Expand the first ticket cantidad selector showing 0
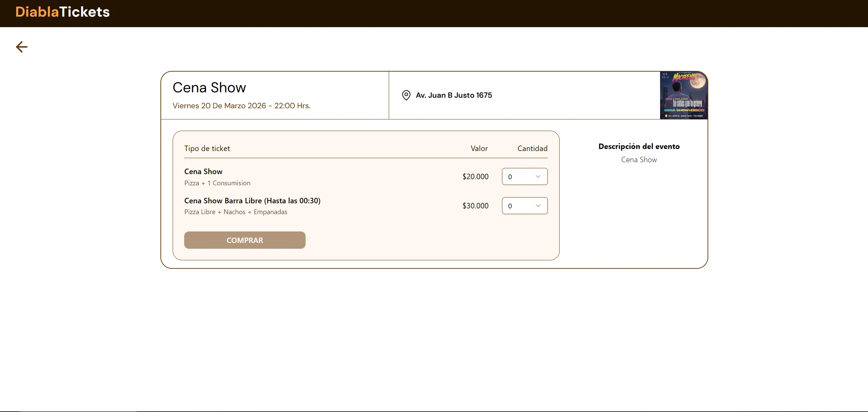 (524, 176)
